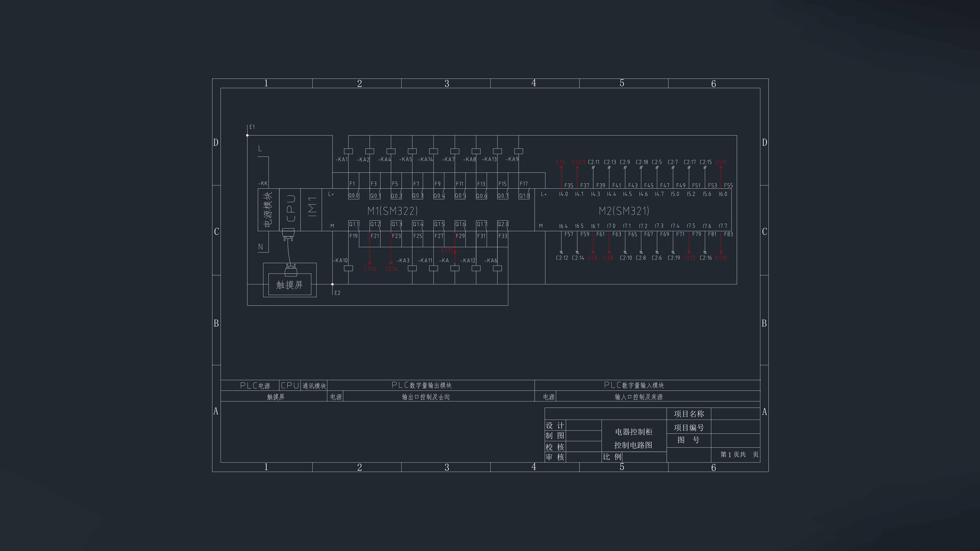This screenshot has height=551, width=980.
Task: Select output terminal Q0.0
Action: click(x=353, y=195)
